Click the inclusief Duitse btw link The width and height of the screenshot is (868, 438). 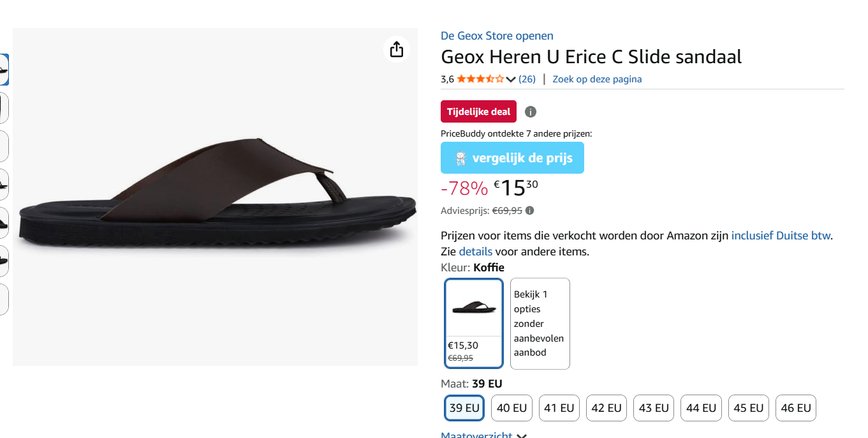click(781, 235)
